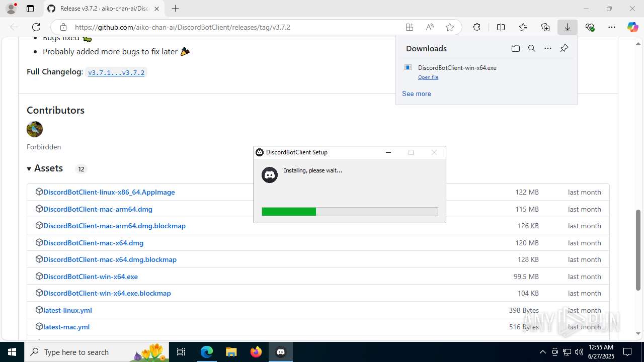Open the app available icon in address bar
The image size is (644, 362).
(410, 27)
